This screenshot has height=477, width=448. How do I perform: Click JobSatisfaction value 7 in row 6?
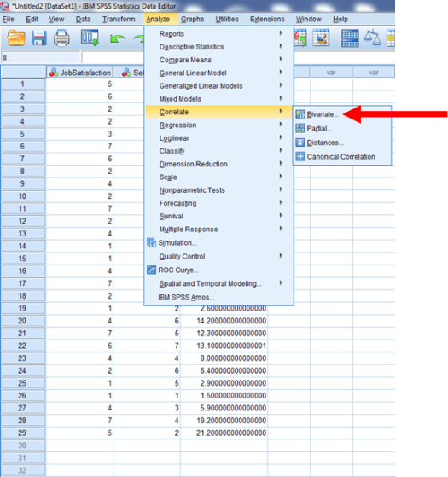(79, 146)
